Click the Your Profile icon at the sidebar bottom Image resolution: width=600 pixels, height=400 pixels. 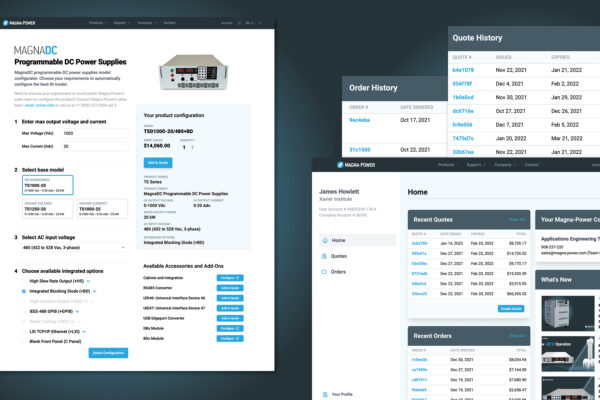click(x=325, y=394)
